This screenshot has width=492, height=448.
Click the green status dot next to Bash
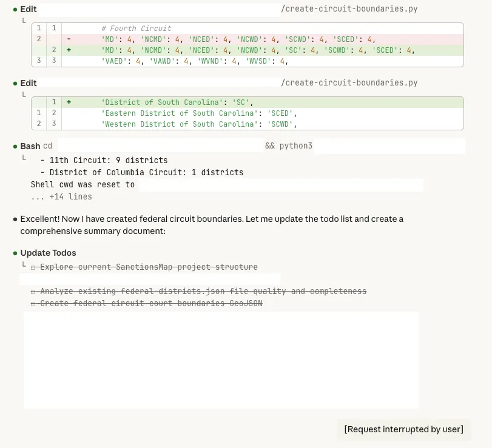pyautogui.click(x=15, y=146)
